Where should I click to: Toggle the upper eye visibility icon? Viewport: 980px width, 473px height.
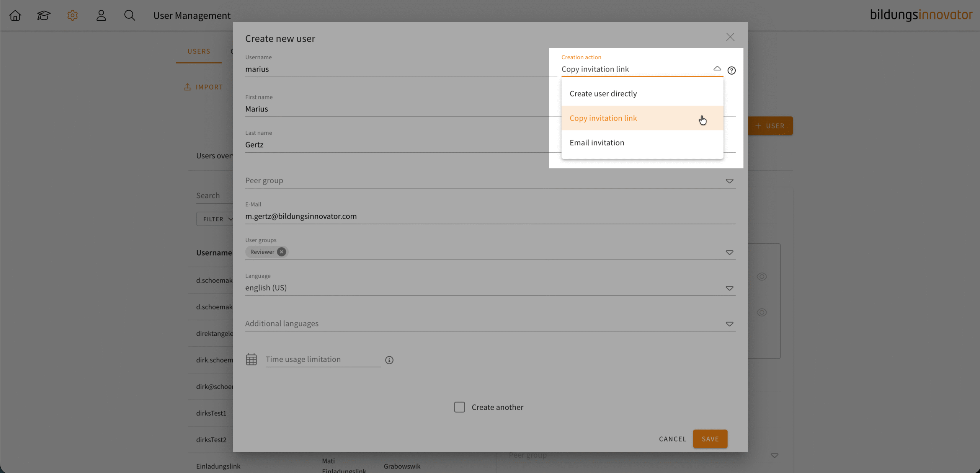pos(762,277)
